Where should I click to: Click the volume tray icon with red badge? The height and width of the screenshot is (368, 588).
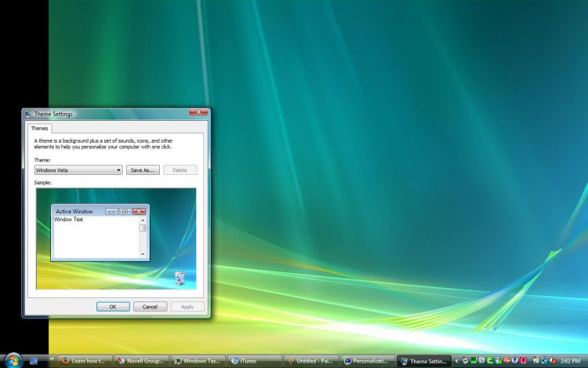pos(553,361)
